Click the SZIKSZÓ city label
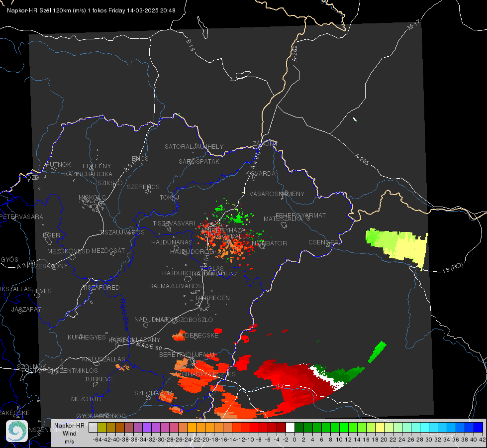The width and height of the screenshot is (487, 448). tap(110, 183)
